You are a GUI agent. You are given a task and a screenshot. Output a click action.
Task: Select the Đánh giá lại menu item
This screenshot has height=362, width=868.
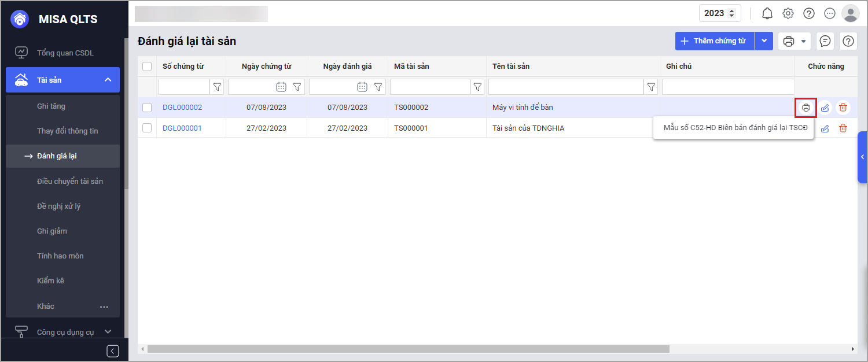62,156
